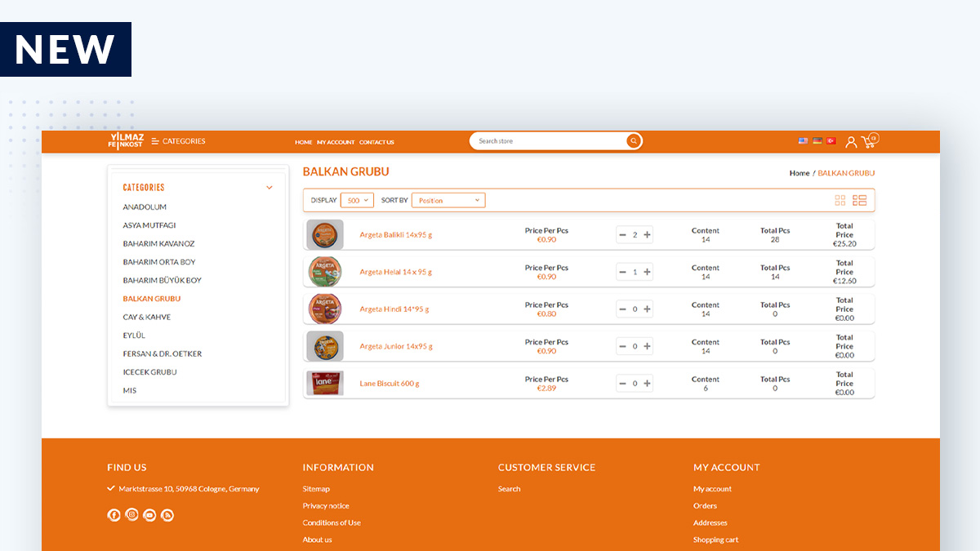Click the Home breadcrumb link

(800, 173)
